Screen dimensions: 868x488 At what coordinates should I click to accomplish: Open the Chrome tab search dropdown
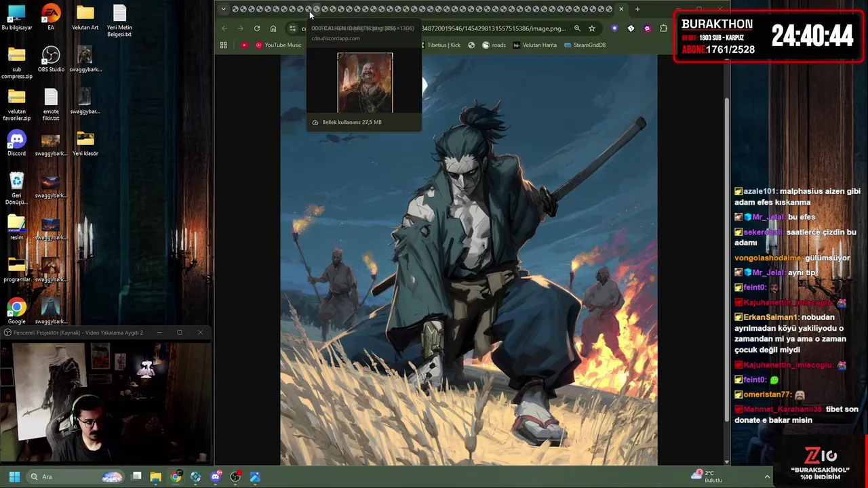223,9
